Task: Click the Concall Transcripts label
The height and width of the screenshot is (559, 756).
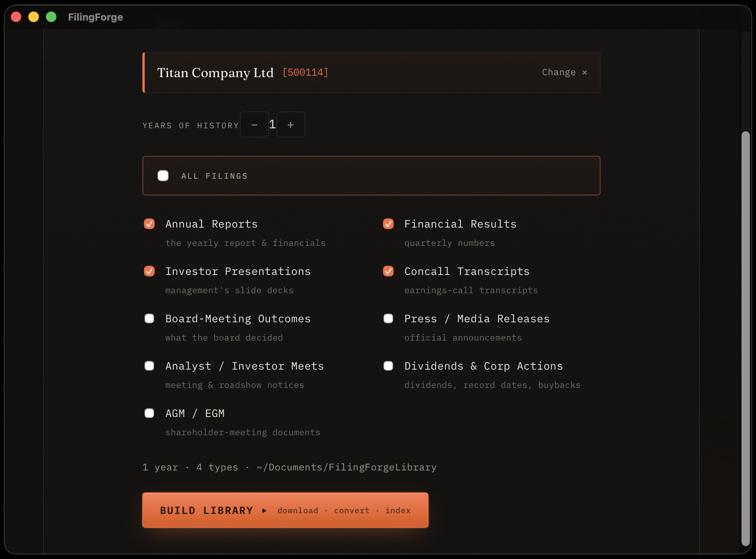Action: pyautogui.click(x=467, y=271)
